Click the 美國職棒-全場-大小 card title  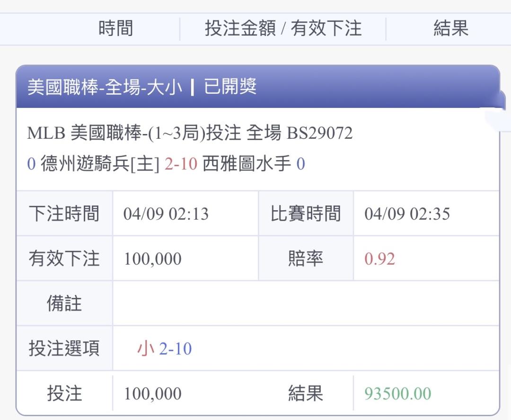pyautogui.click(x=104, y=88)
